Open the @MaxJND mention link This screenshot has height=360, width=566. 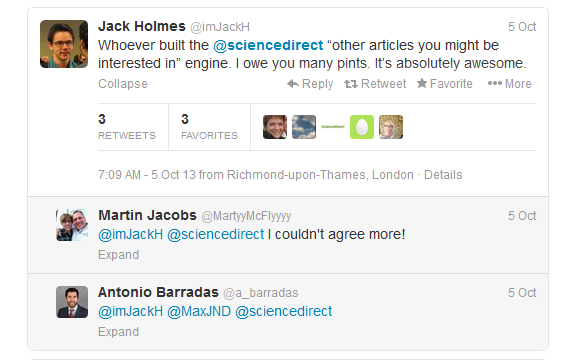[x=199, y=311]
